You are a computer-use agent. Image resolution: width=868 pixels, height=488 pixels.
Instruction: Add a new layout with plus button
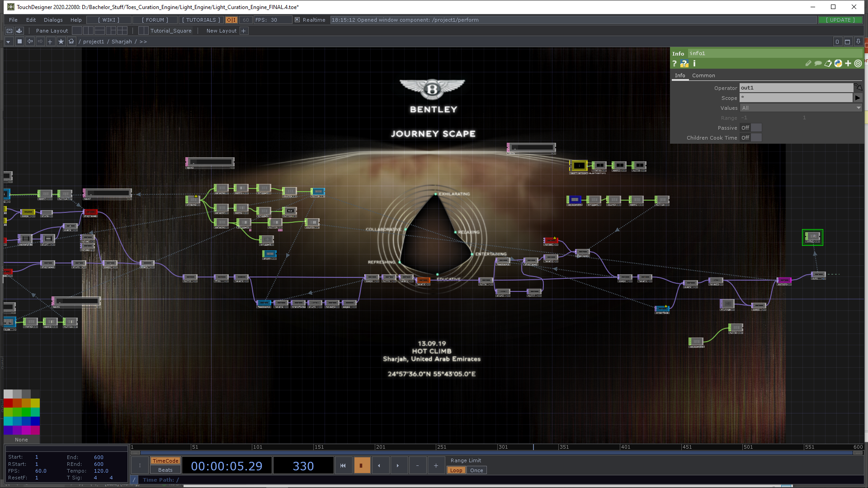pyautogui.click(x=244, y=31)
